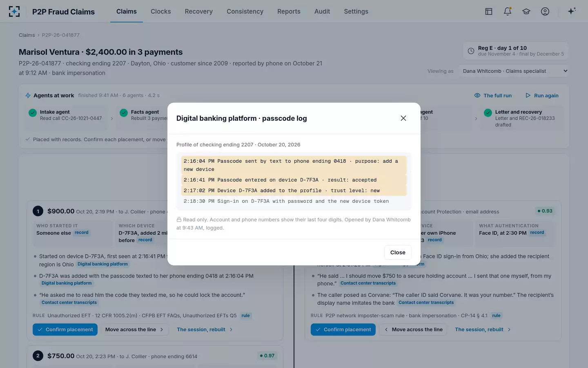Click the chevron before Letter and recovery card
Viewport: 588px width, 368px height.
click(x=476, y=119)
